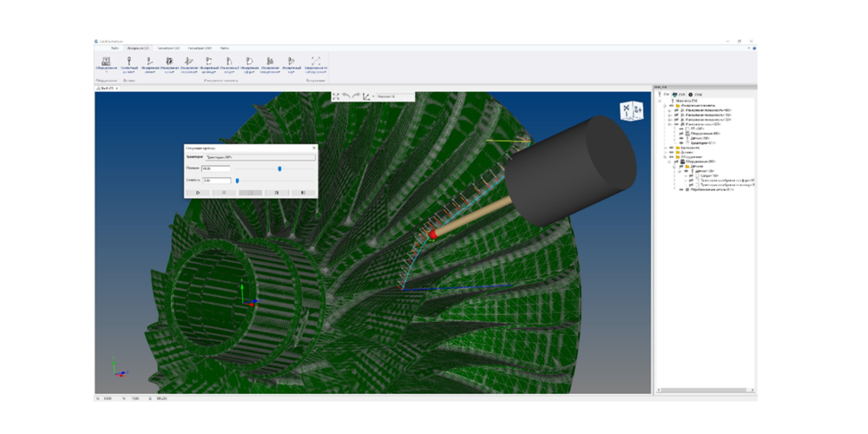
Task: Toggle visibility eye of Измеряемая линия row
Action: (676, 124)
